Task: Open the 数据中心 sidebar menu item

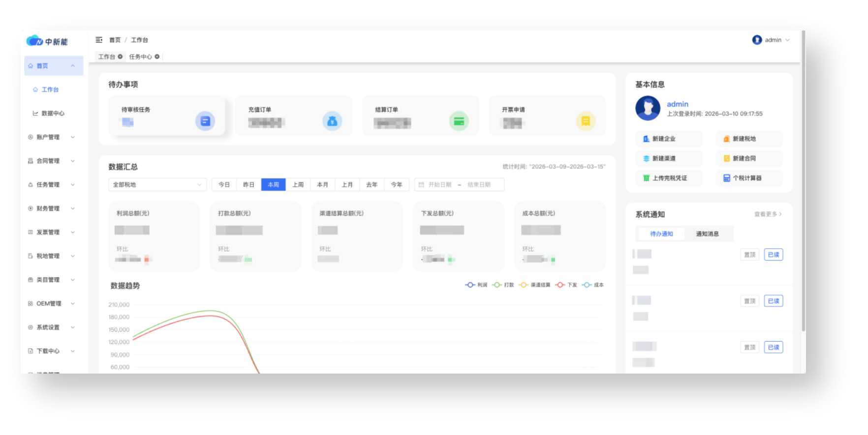Action: [53, 113]
